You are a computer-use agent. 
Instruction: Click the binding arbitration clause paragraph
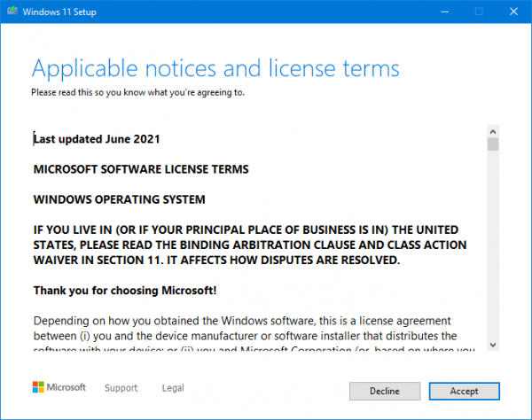pyautogui.click(x=250, y=245)
